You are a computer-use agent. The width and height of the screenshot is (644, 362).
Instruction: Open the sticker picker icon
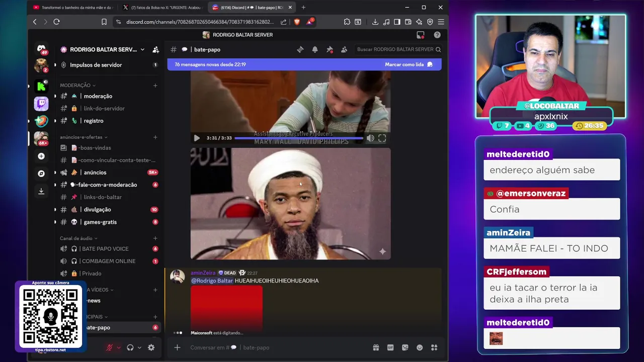click(x=405, y=347)
